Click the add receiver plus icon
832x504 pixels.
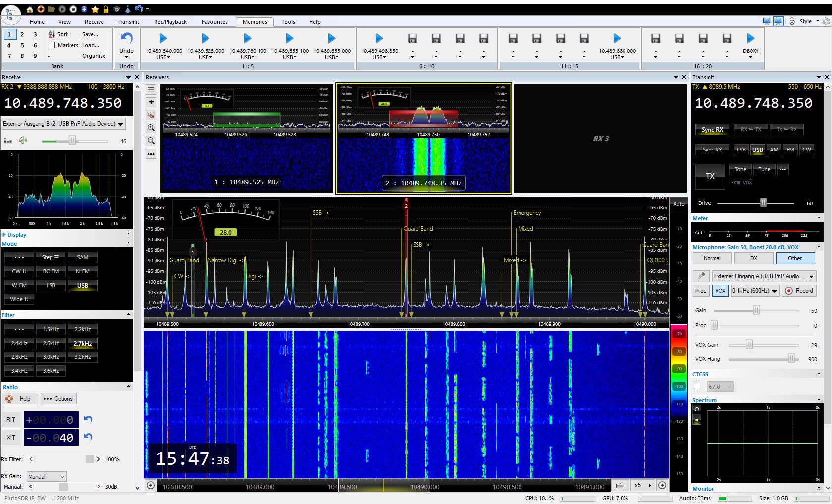151,102
